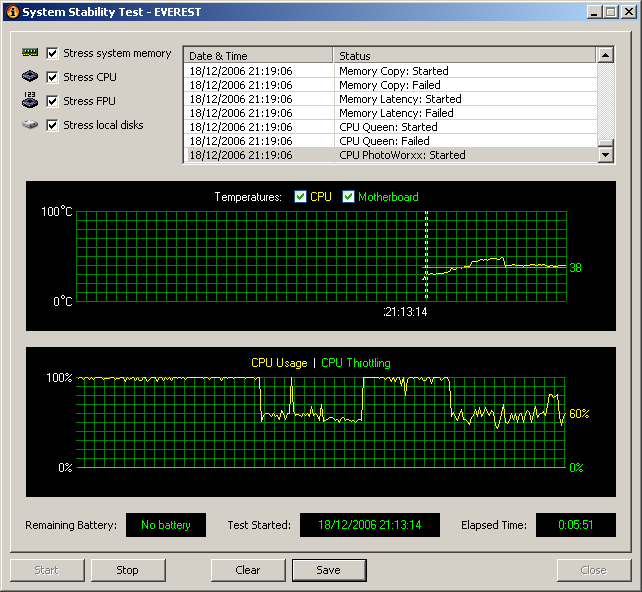
Task: Click the 60% CPU usage reading
Action: point(579,413)
